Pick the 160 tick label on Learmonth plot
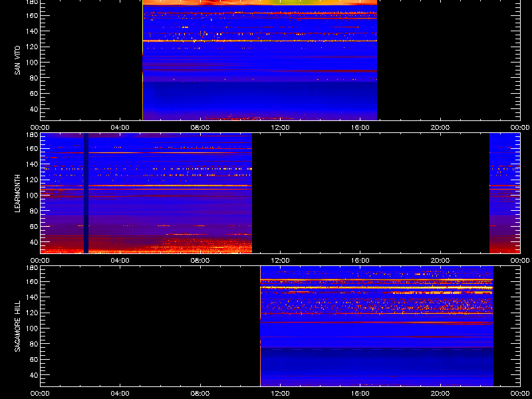The width and height of the screenshot is (532, 399). (33, 148)
